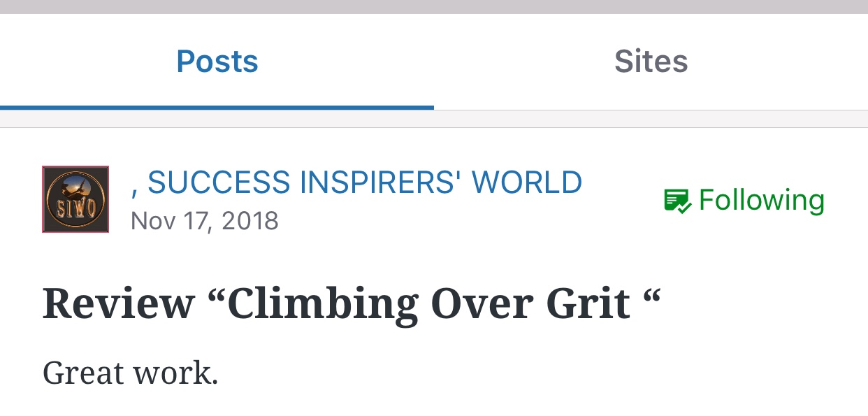The width and height of the screenshot is (868, 416).
Task: Click the green Following checkmark icon
Action: [677, 201]
